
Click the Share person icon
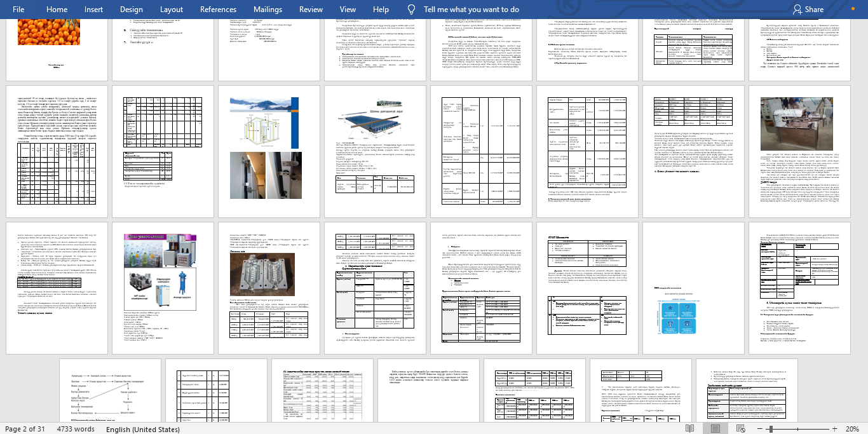[797, 10]
